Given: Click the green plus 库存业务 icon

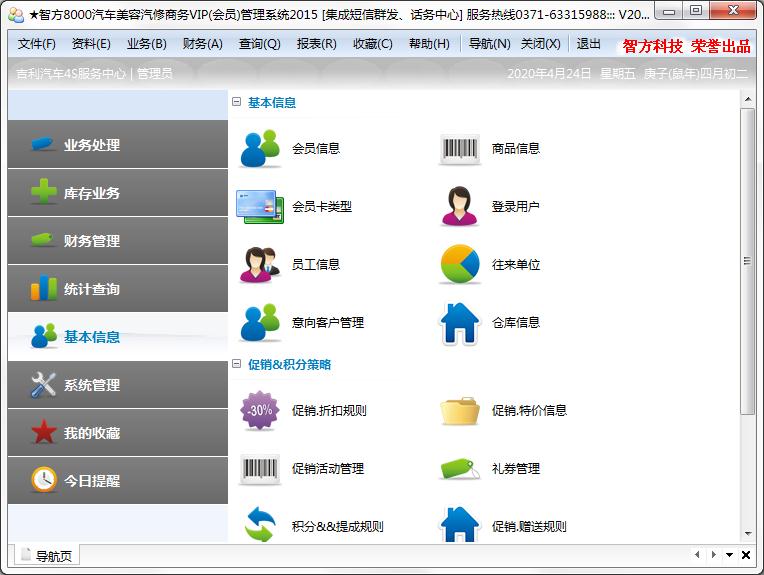Looking at the screenshot, I should [44, 192].
